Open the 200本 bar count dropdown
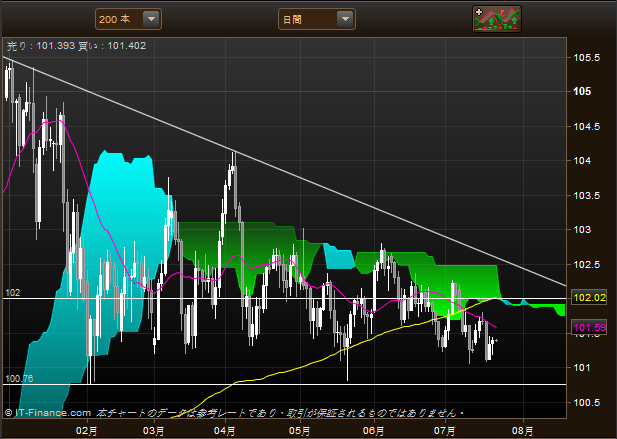Screen dimensions: 617x439 pyautogui.click(x=128, y=19)
